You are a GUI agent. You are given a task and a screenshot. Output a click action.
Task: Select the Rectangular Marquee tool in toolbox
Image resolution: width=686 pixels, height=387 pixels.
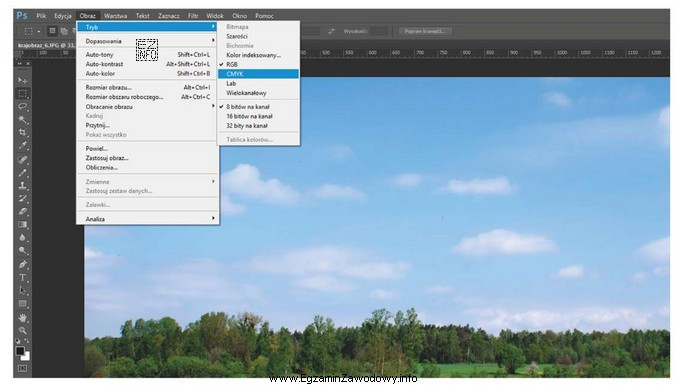(x=23, y=94)
